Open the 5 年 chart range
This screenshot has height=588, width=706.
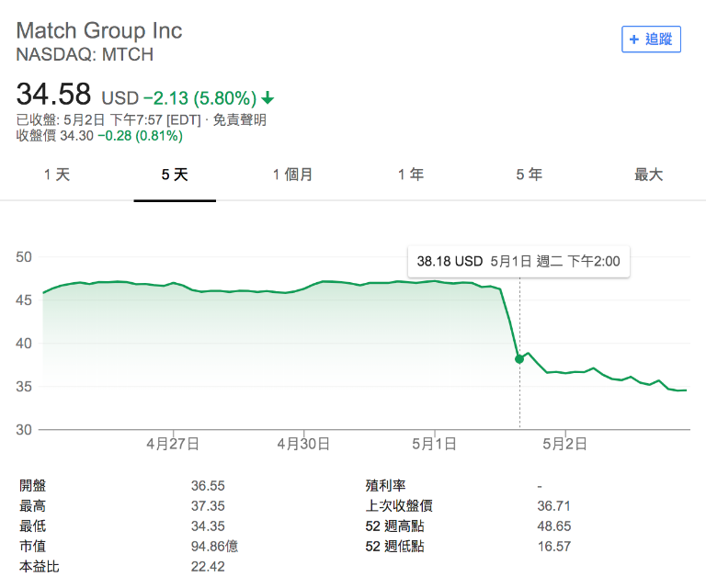pyautogui.click(x=529, y=175)
